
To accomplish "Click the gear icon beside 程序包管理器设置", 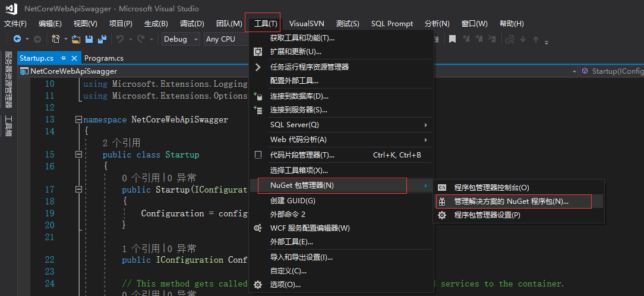I will (442, 215).
